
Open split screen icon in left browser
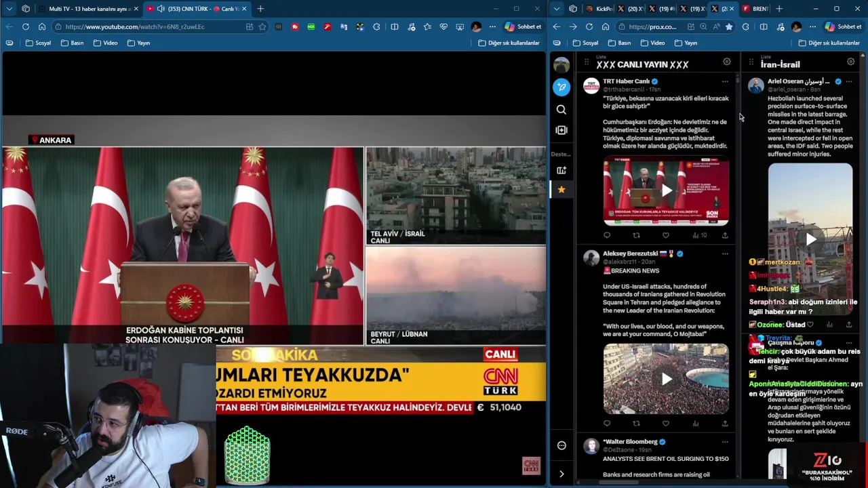coord(395,26)
